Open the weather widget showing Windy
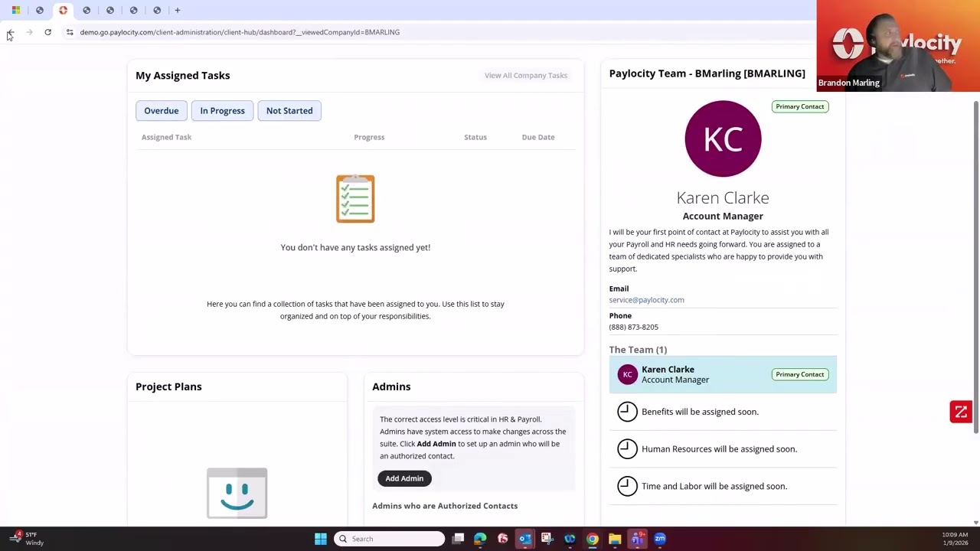This screenshot has height=551, width=980. pos(26,539)
